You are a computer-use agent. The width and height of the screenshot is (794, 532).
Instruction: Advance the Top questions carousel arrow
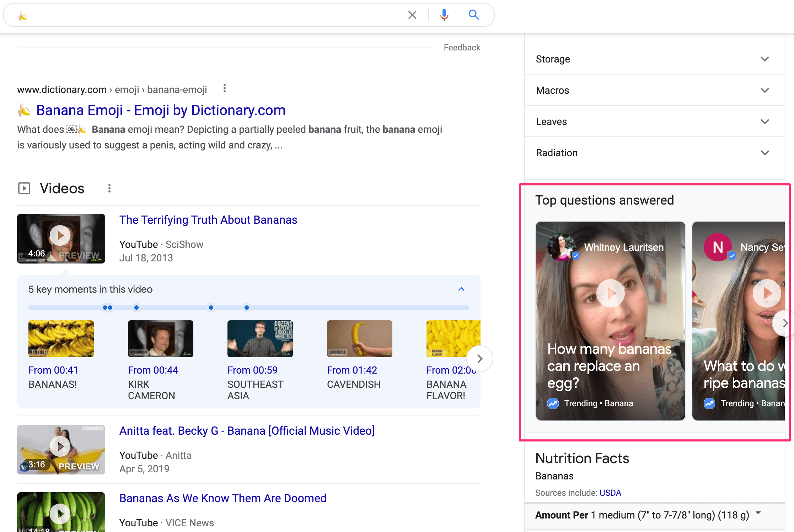click(x=785, y=323)
